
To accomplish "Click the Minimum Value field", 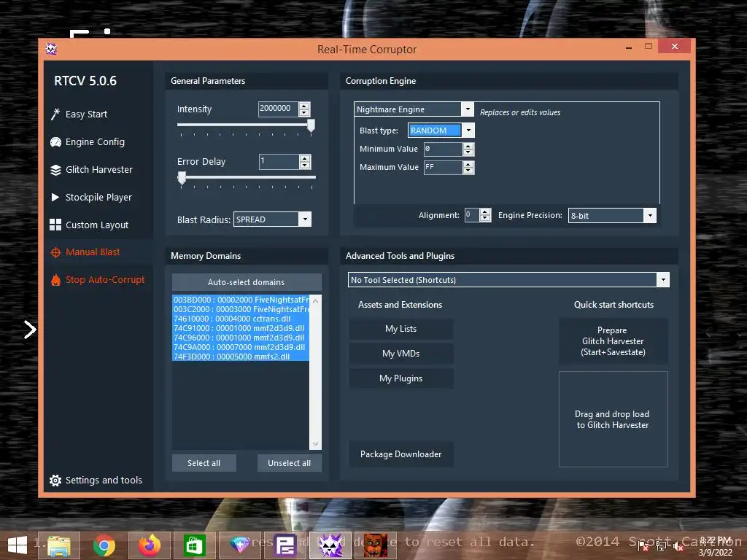I will [443, 149].
